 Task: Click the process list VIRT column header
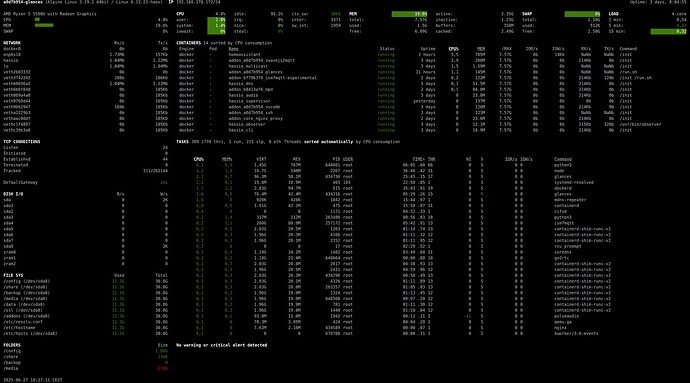(x=261, y=159)
